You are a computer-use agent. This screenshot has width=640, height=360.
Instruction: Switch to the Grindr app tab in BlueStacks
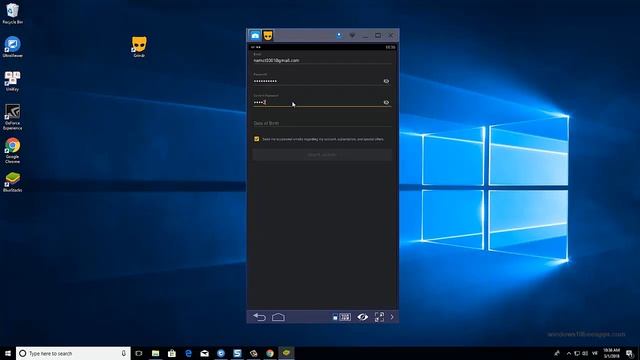268,36
